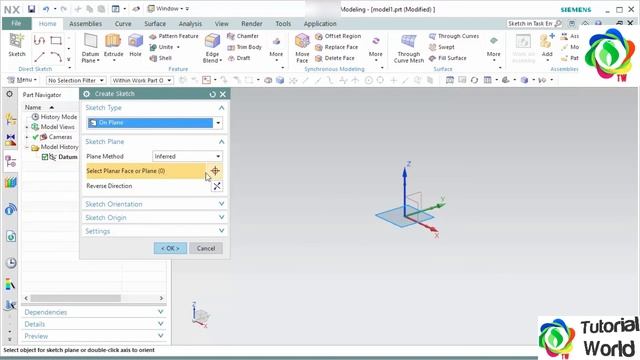Select the Replace Face command
Viewport: 640px width, 360px height.
point(336,47)
